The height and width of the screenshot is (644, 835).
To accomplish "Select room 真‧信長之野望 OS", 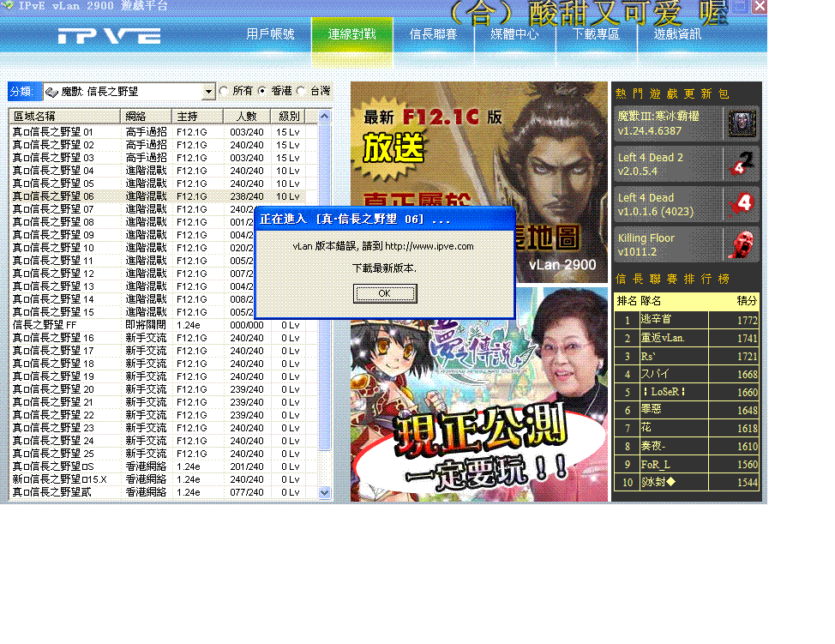I will [163, 466].
